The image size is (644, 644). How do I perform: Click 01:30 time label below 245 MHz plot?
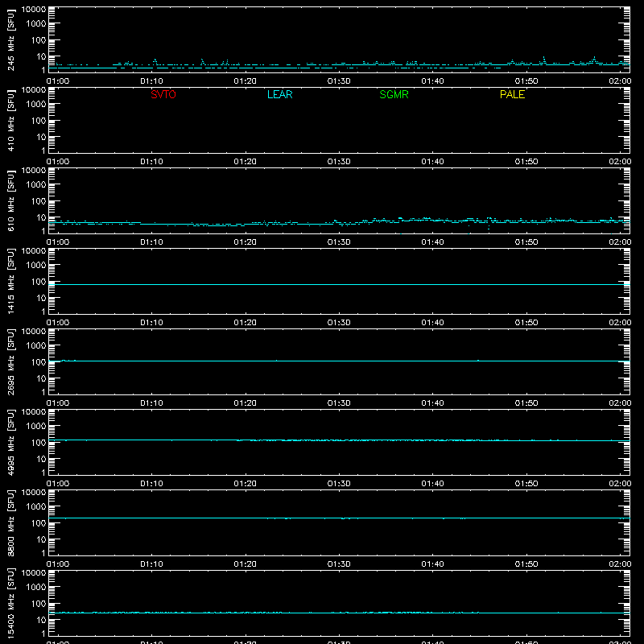[x=339, y=81]
